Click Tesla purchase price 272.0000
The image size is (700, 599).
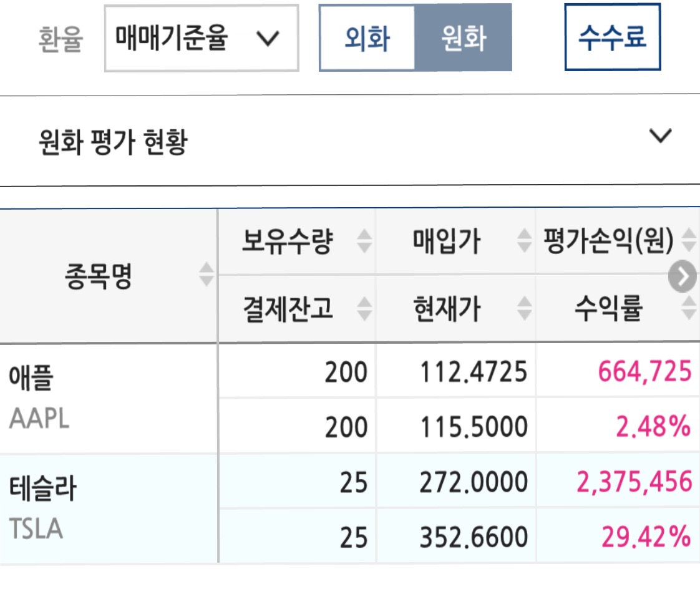click(474, 482)
